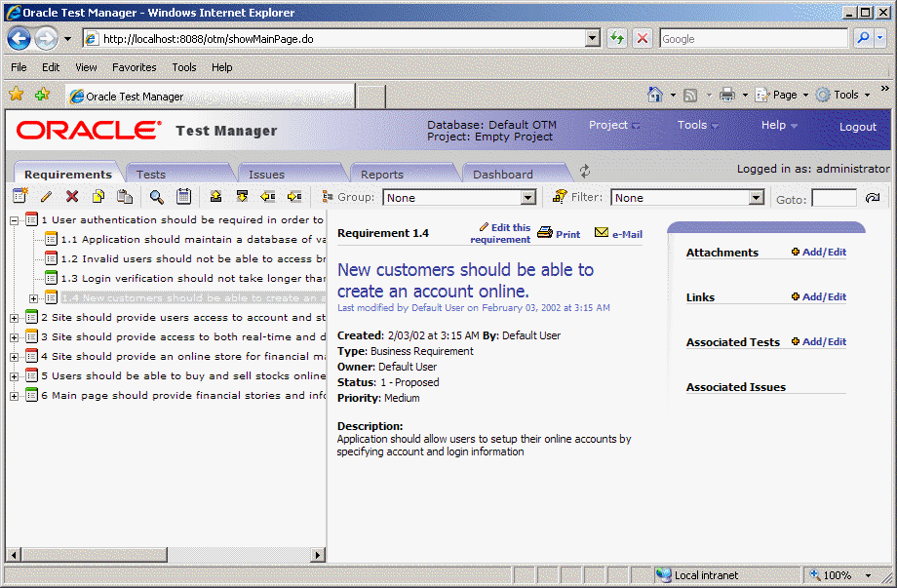The height and width of the screenshot is (588, 897).
Task: Select requirement 1.2 Invalid users row
Action: click(x=193, y=259)
